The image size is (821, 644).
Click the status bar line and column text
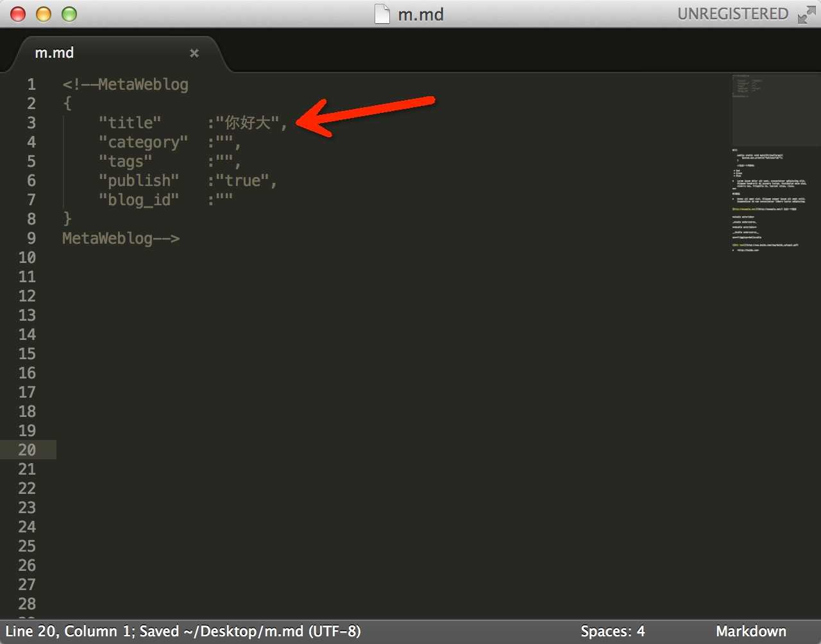(x=183, y=631)
